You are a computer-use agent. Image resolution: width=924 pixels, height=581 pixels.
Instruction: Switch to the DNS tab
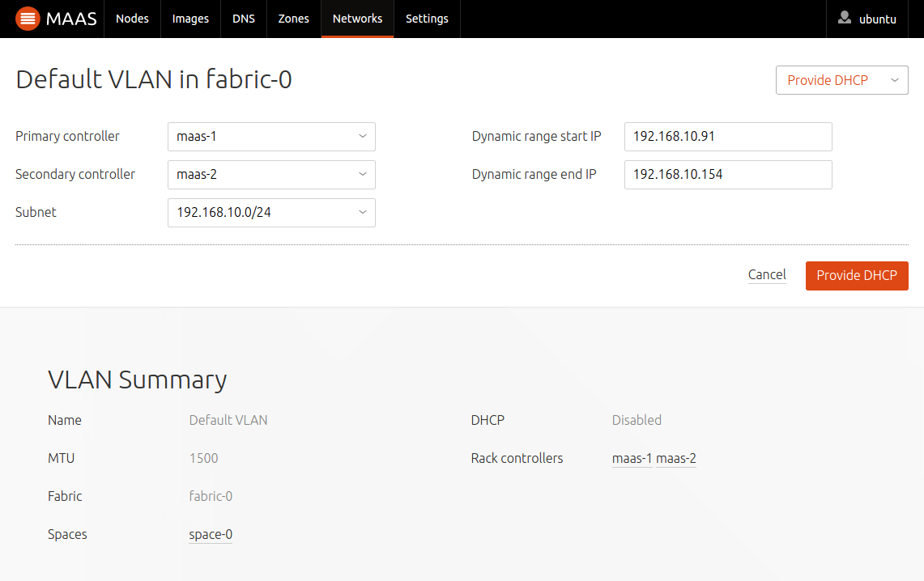(244, 19)
